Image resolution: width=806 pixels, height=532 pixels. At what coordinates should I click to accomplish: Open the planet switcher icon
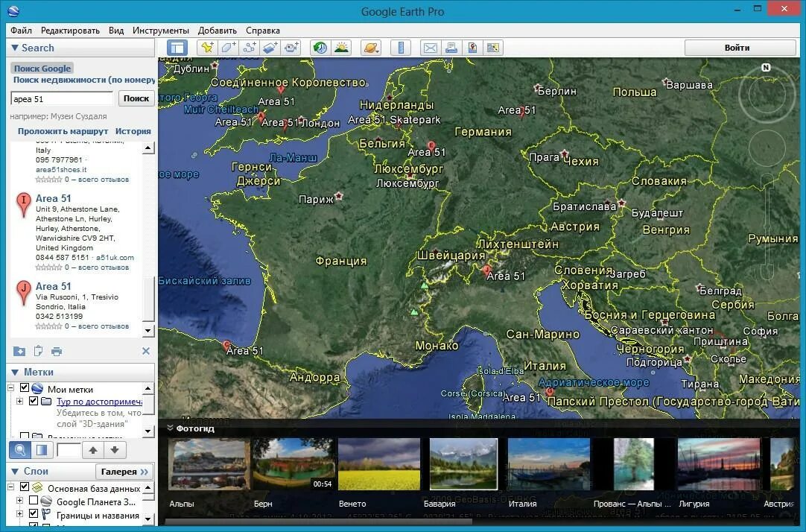(x=371, y=48)
